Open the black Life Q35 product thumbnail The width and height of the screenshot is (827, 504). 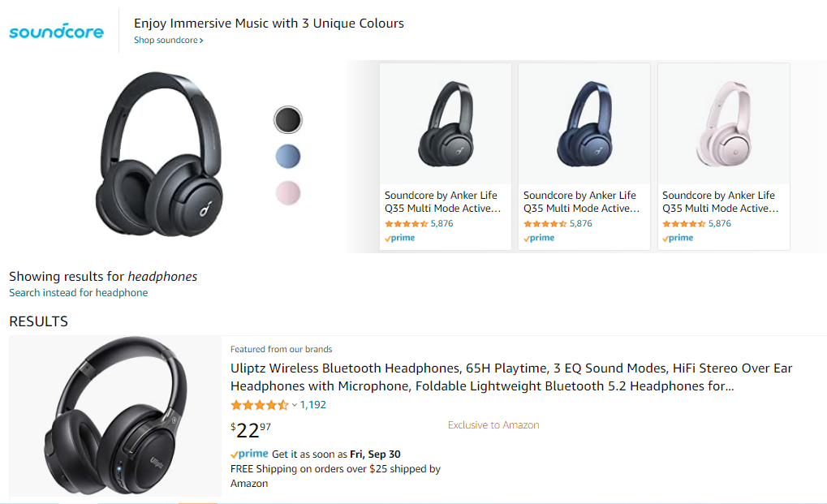click(445, 123)
